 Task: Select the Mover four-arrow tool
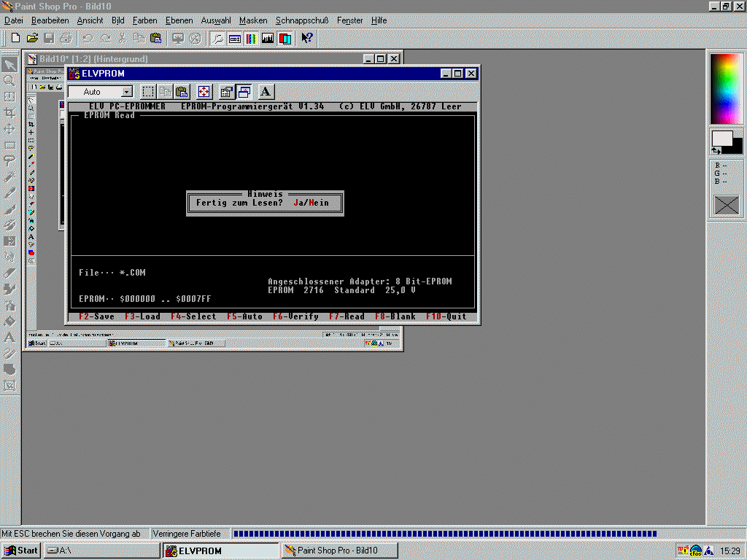pos(9,128)
